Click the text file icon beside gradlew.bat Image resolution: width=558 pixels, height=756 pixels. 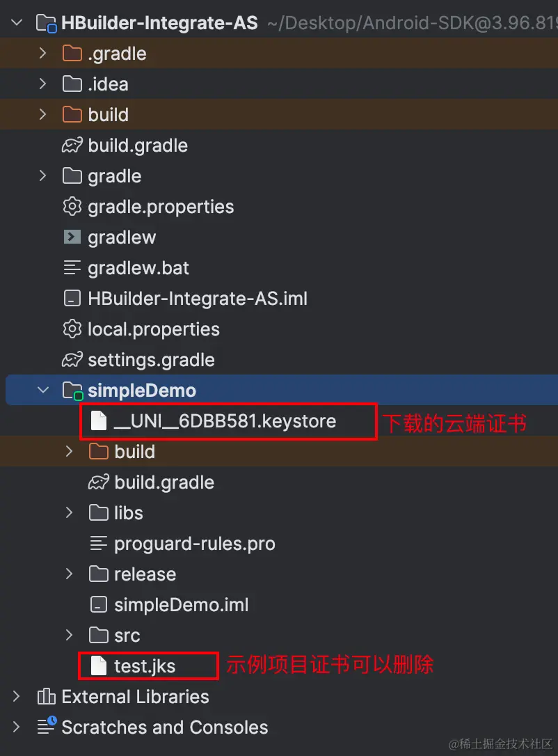tap(72, 268)
